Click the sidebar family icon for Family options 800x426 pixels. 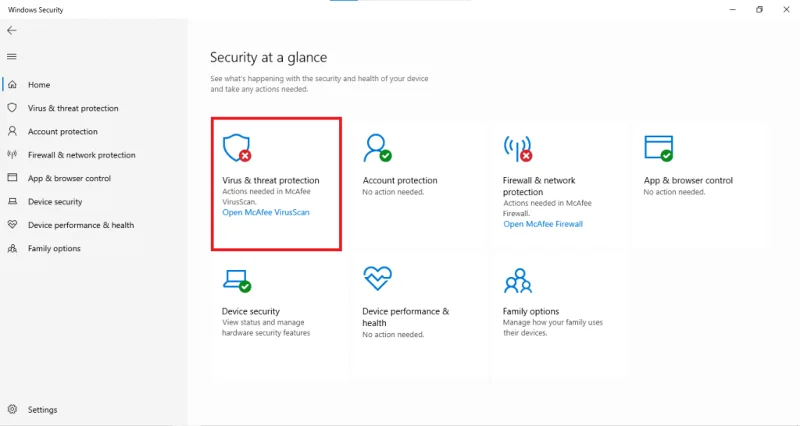pos(12,248)
